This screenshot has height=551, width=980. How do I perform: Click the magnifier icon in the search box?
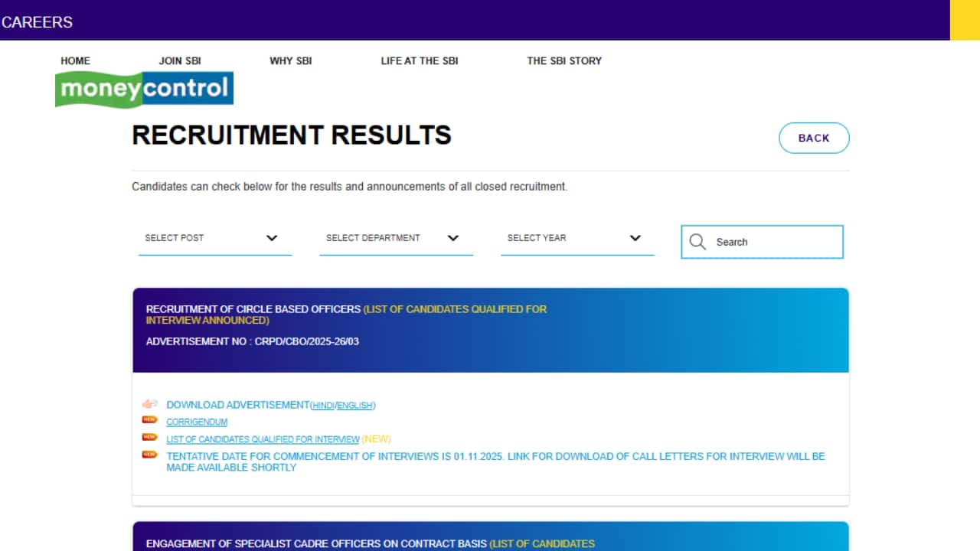point(697,241)
